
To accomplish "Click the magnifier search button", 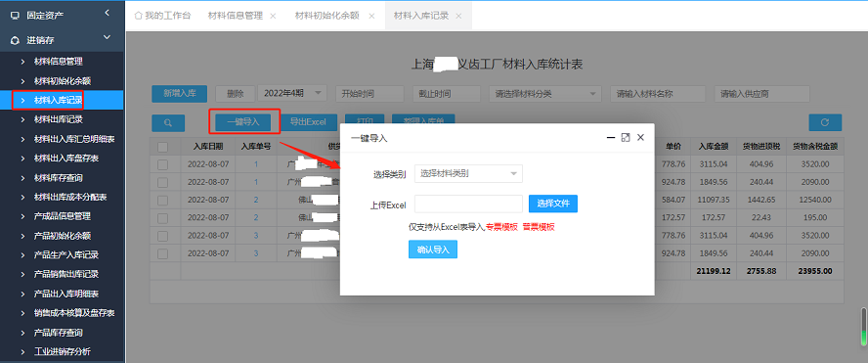I will coord(168,122).
